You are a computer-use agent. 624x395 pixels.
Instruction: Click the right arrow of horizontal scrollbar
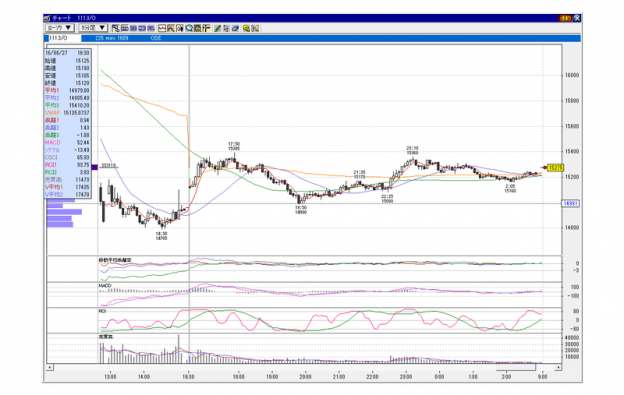coord(558,367)
